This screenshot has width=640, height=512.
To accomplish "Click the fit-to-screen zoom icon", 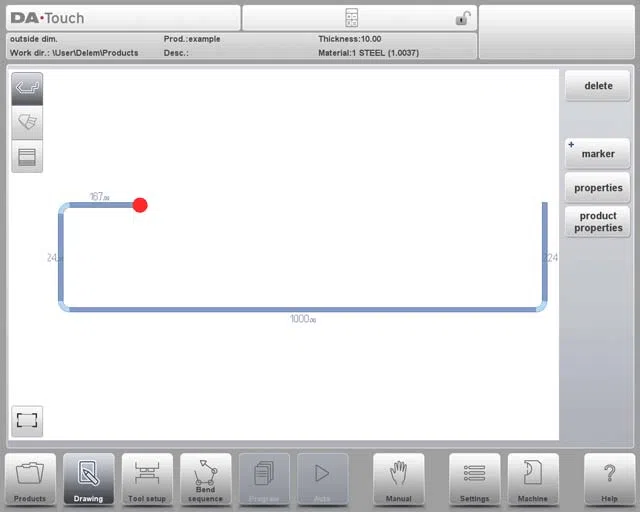I will pos(27,421).
